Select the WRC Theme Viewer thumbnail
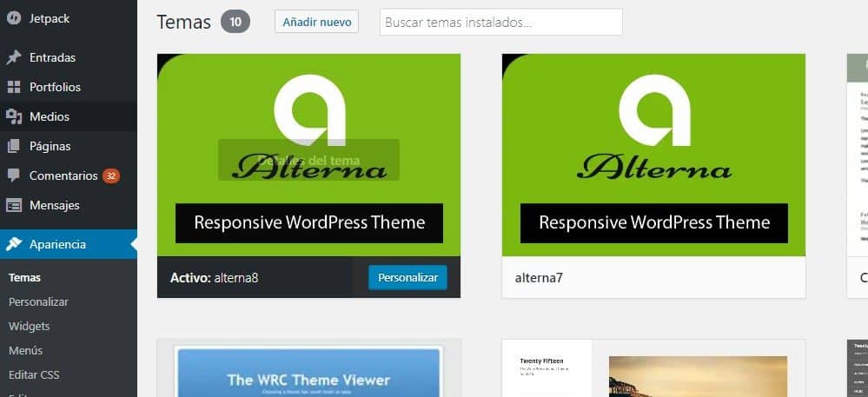868x397 pixels. click(309, 368)
